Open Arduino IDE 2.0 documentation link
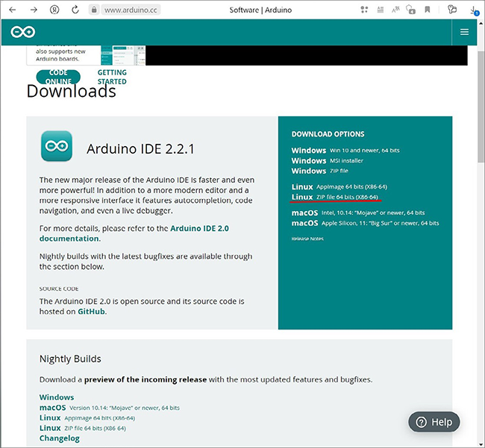This screenshot has width=485, height=448. (x=134, y=233)
